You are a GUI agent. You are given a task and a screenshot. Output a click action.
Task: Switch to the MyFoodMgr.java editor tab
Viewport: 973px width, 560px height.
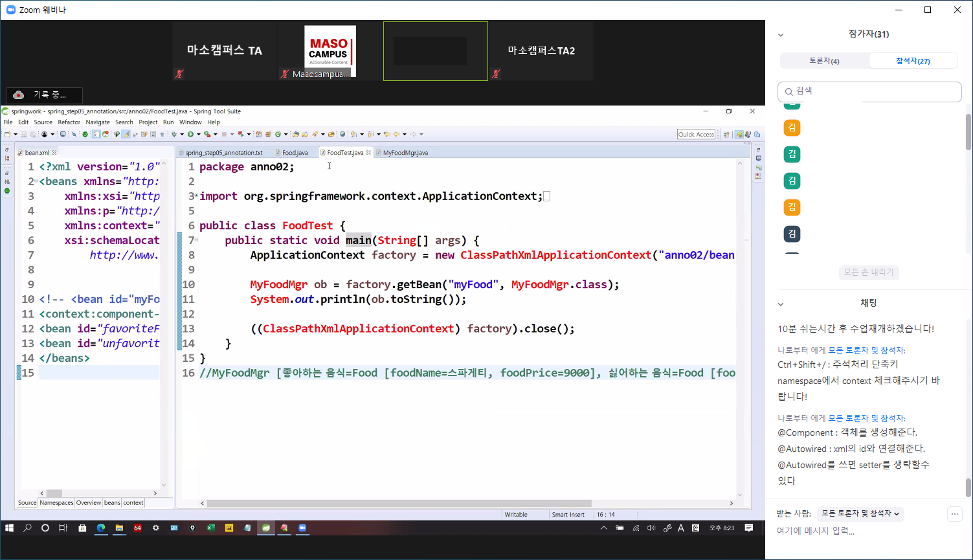point(405,153)
